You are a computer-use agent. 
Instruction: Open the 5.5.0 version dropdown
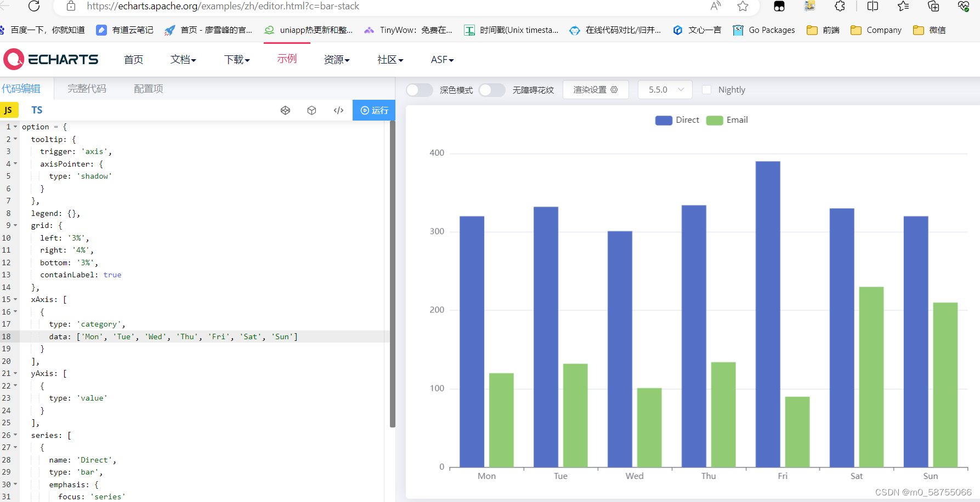[x=665, y=89]
